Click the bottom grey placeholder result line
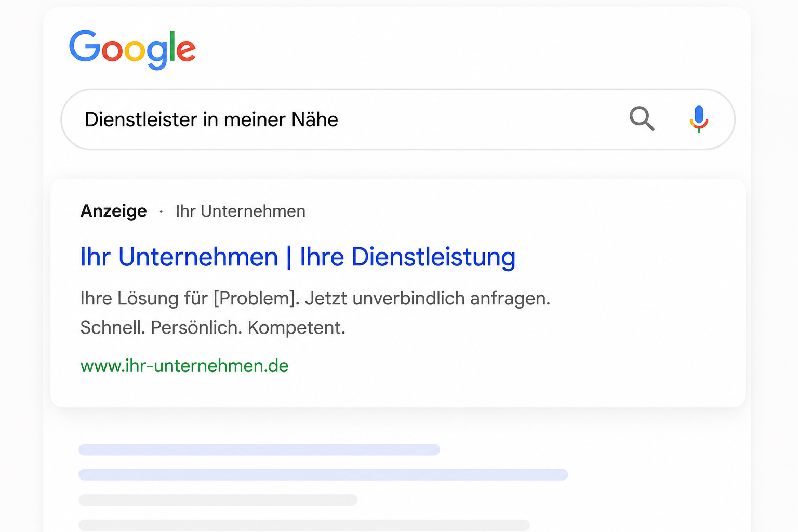Screen dimensions: 798x532 pos(304,525)
